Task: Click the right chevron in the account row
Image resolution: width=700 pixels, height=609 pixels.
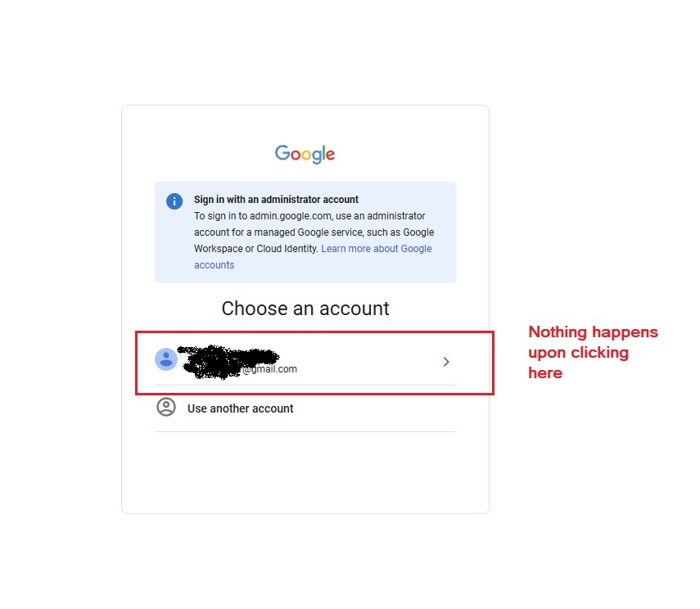Action: pyautogui.click(x=446, y=362)
